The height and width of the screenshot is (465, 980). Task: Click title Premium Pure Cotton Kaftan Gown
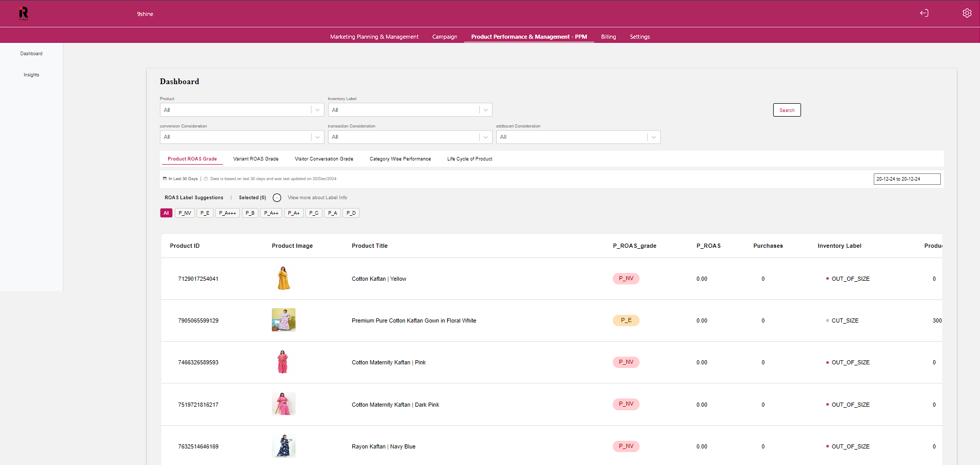pos(414,320)
